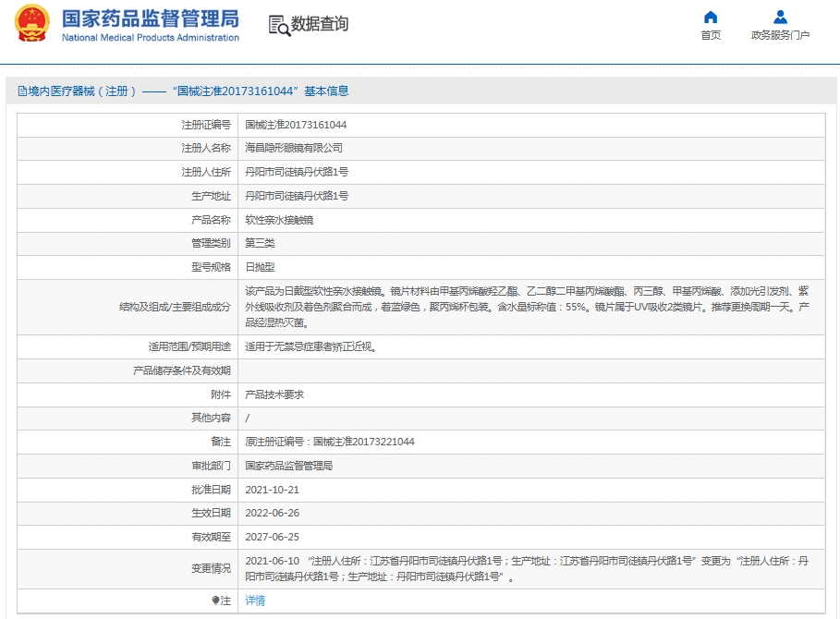Viewport: 840px width, 619px height.
Task: Click the lightbulb icon beside 注
Action: (215, 601)
